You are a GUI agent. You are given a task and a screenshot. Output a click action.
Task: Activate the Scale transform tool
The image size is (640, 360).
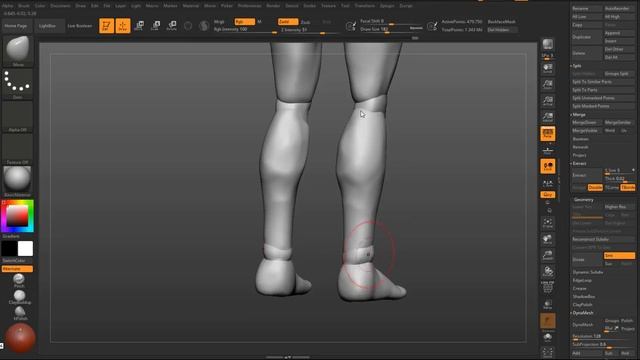click(156, 26)
